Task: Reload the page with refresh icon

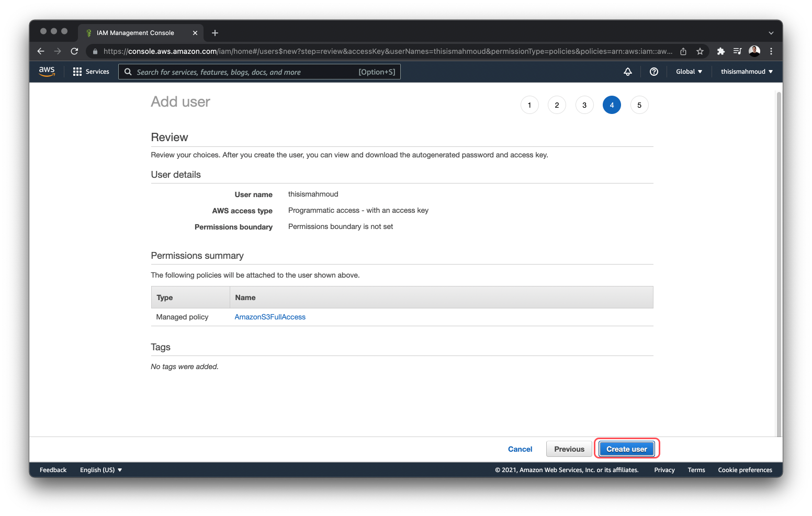Action: pos(74,51)
